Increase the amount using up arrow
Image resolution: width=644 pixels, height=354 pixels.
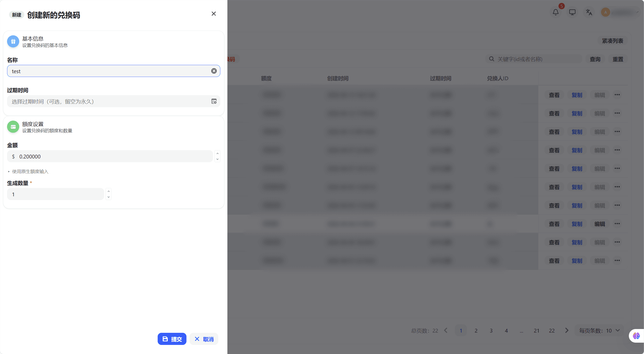coord(217,153)
